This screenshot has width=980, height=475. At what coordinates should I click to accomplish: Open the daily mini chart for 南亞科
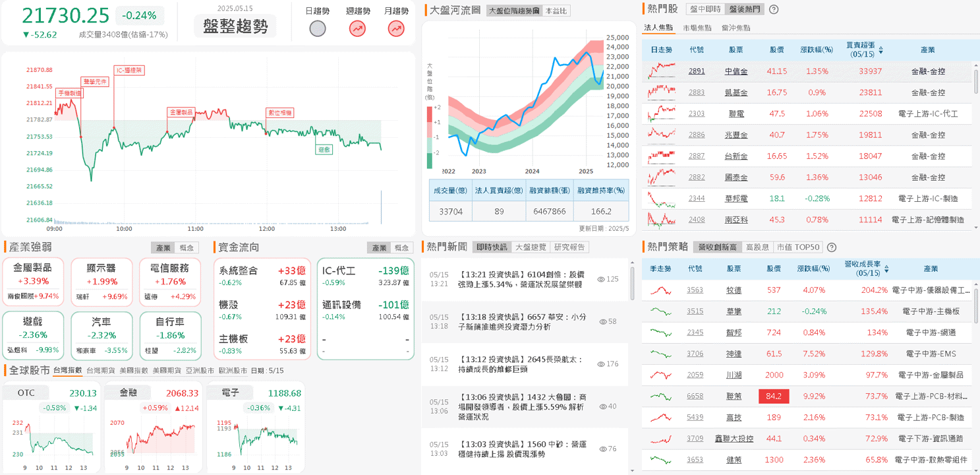(x=662, y=219)
